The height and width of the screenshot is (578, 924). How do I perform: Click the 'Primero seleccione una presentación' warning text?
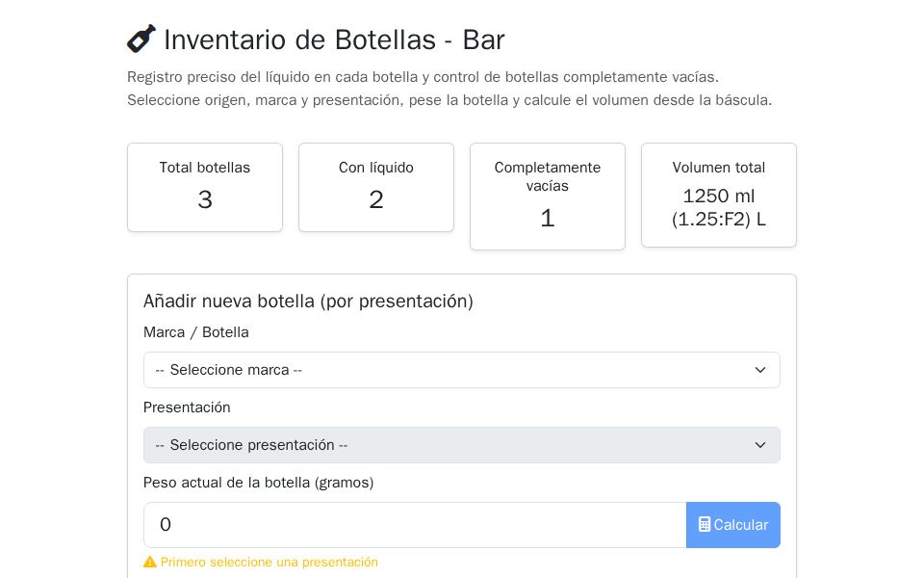(269, 563)
